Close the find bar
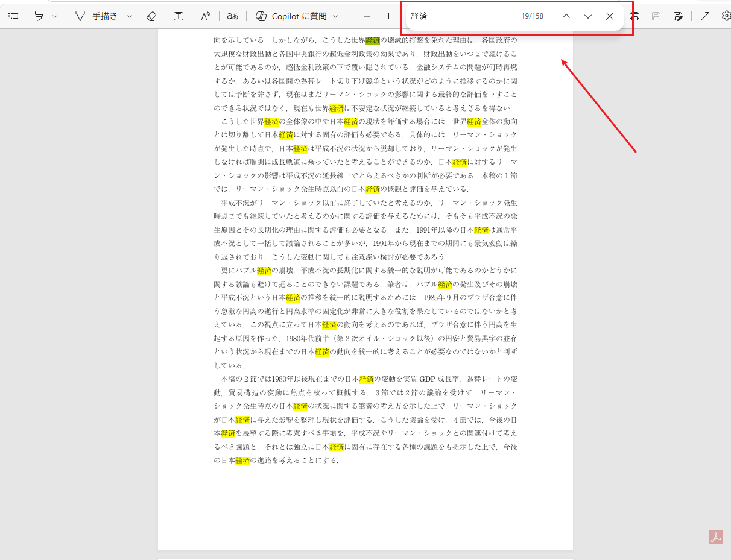This screenshot has width=731, height=560. (x=610, y=16)
